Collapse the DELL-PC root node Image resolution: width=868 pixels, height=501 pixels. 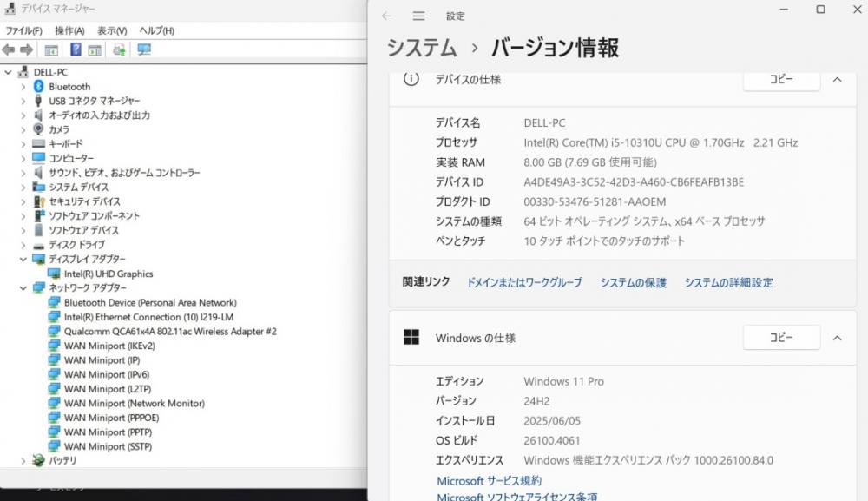(x=8, y=72)
